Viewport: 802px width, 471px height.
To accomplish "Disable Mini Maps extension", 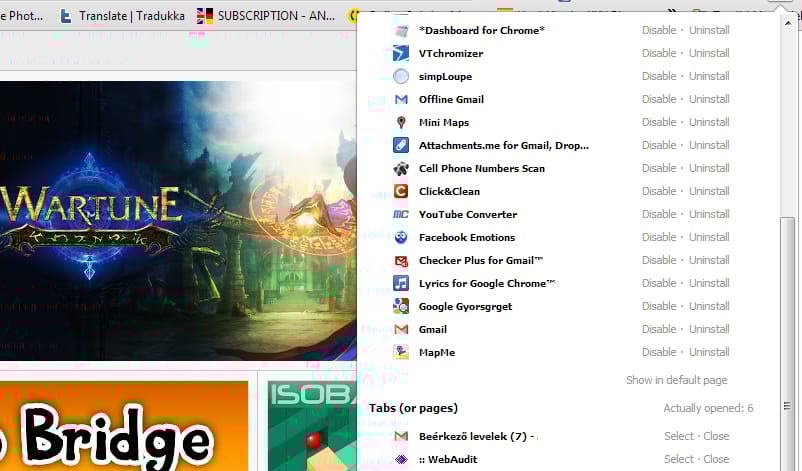I will point(659,122).
